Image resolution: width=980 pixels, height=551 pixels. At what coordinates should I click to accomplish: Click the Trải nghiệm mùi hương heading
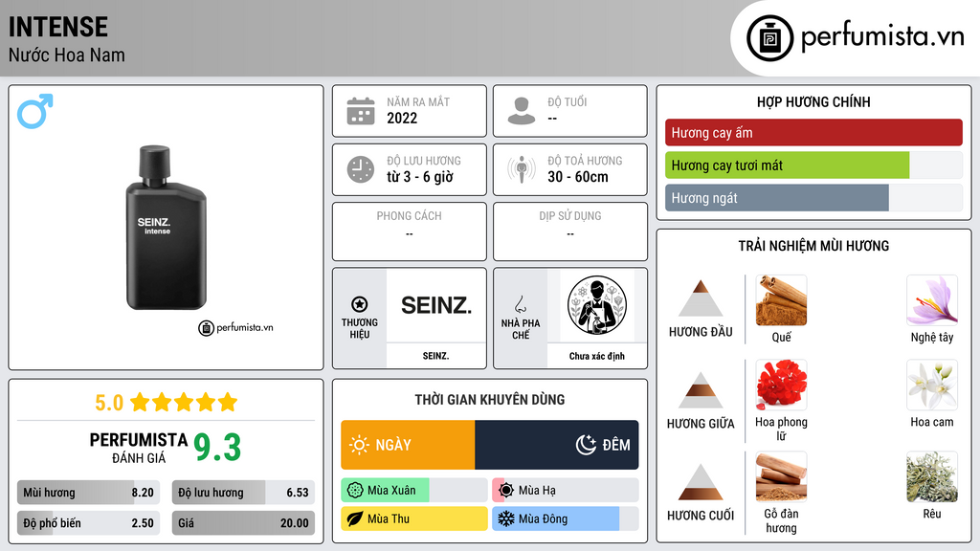pos(813,246)
